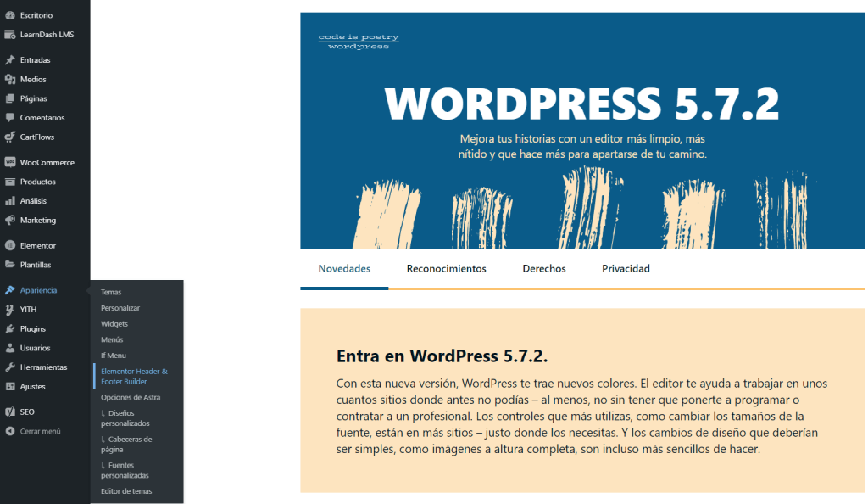The image size is (868, 504).
Task: Click the CartFlows icon
Action: pyautogui.click(x=10, y=137)
